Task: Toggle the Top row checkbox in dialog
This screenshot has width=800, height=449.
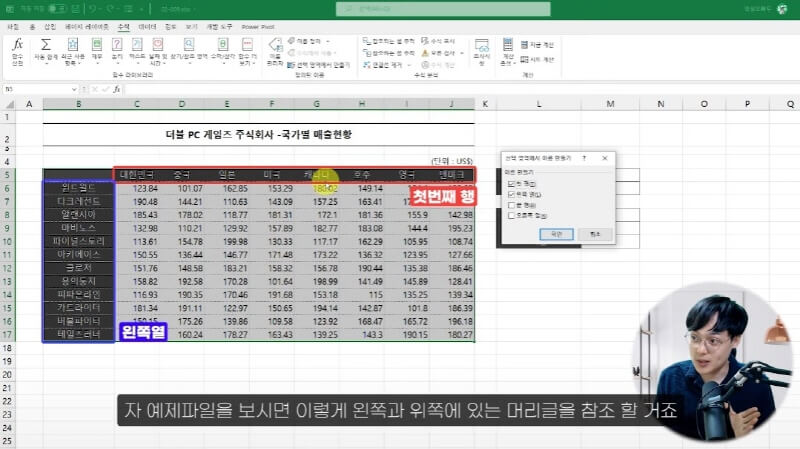Action: coord(511,184)
